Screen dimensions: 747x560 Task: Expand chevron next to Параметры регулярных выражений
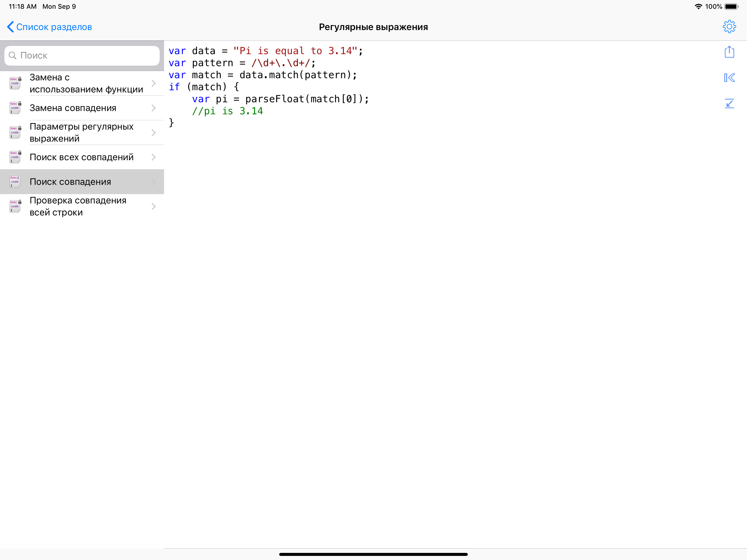(x=154, y=132)
